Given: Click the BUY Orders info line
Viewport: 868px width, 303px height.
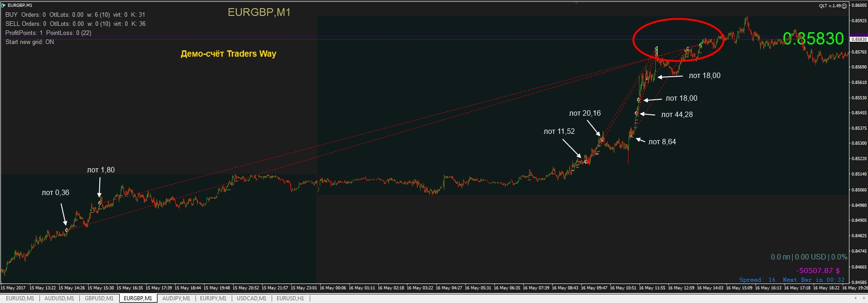Looking at the screenshot, I should coord(75,15).
